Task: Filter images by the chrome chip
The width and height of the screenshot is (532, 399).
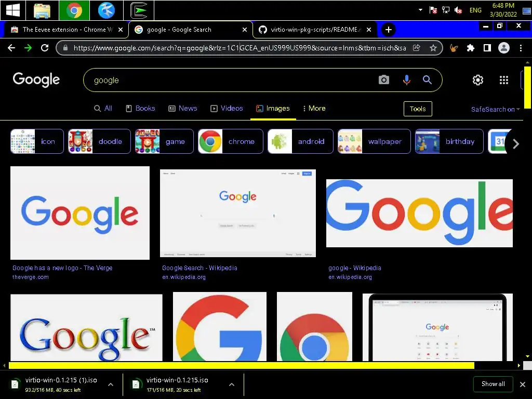Action: coord(230,141)
